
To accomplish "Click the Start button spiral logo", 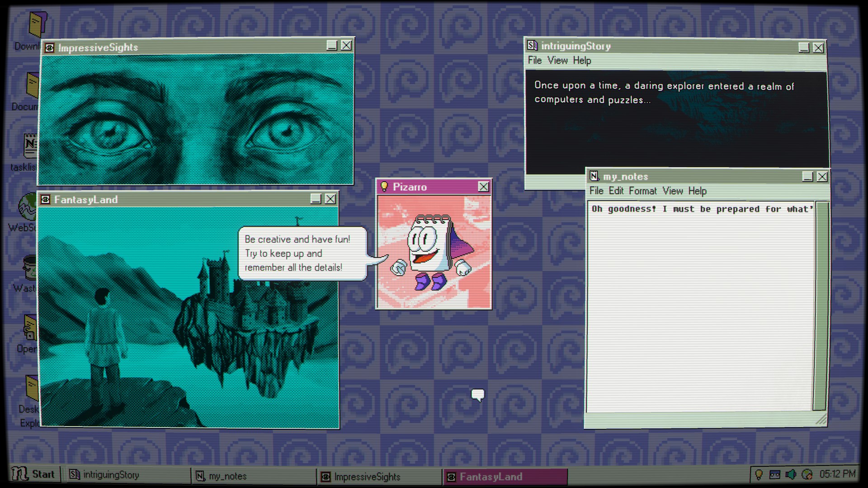I will pos(20,474).
